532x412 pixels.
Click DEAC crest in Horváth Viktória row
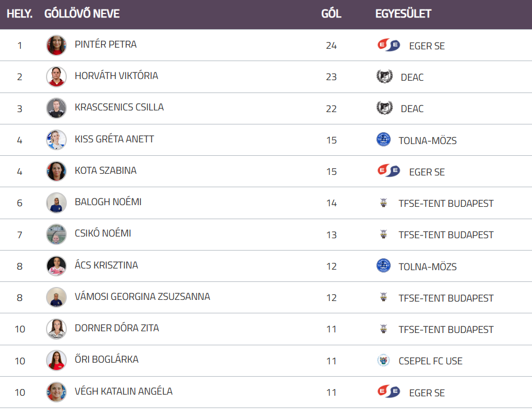click(x=384, y=77)
